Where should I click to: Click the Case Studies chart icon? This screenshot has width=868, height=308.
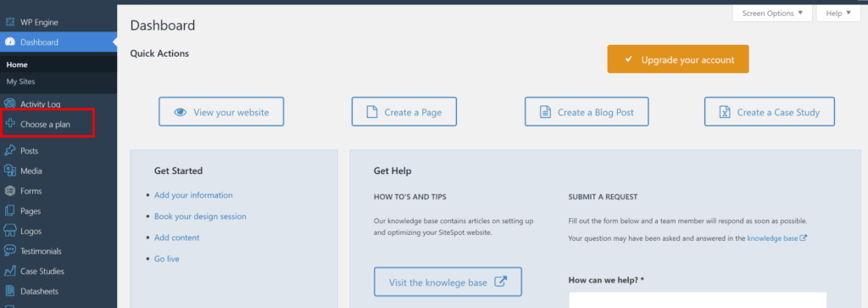coord(9,272)
